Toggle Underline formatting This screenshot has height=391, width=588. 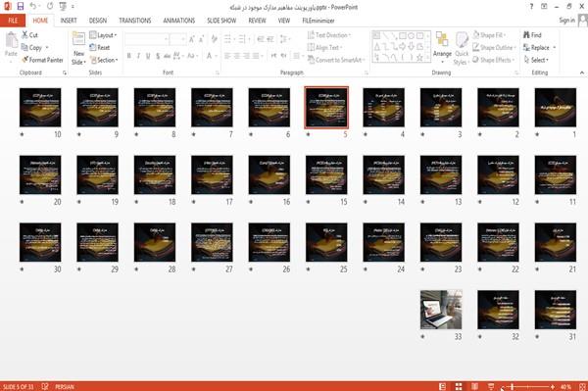click(x=148, y=56)
